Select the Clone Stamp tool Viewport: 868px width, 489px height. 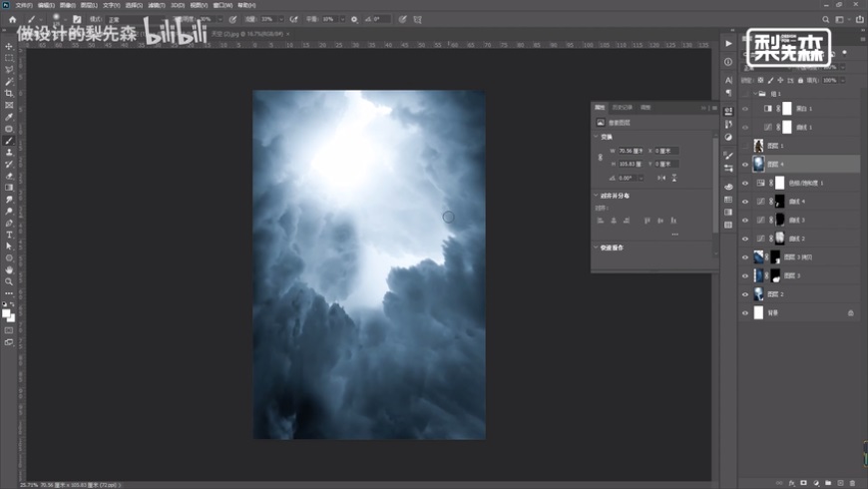9,153
